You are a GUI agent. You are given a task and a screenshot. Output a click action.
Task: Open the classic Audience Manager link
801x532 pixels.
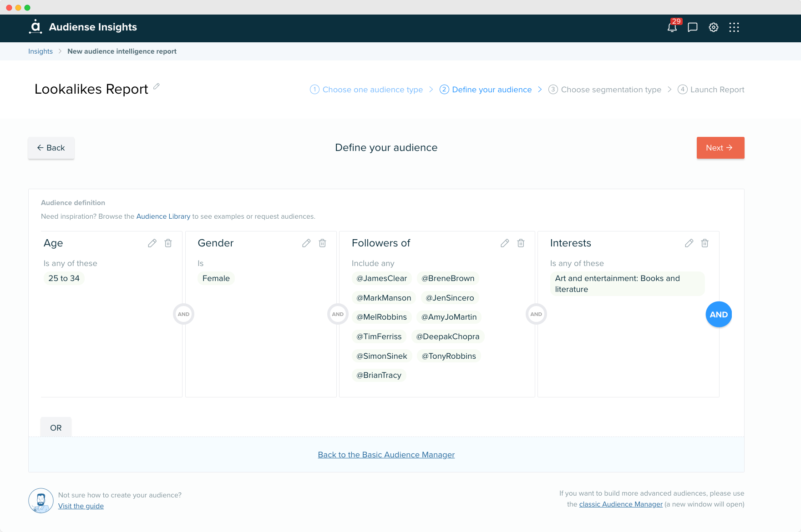(x=621, y=504)
